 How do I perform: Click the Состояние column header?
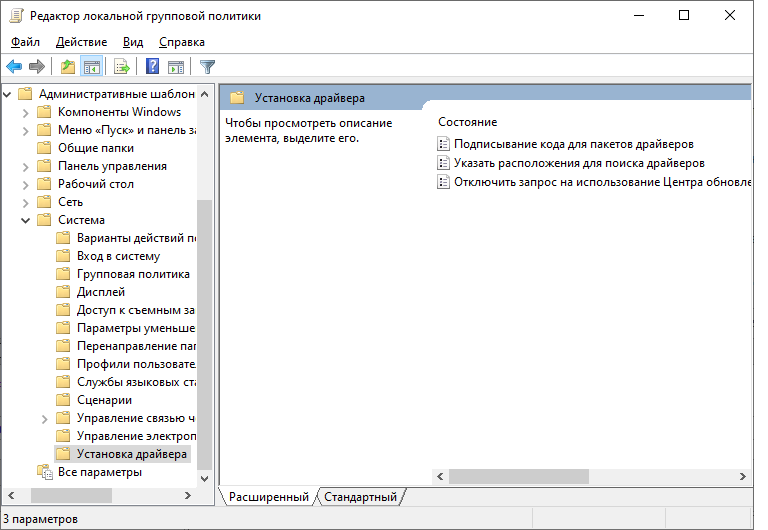point(467,122)
